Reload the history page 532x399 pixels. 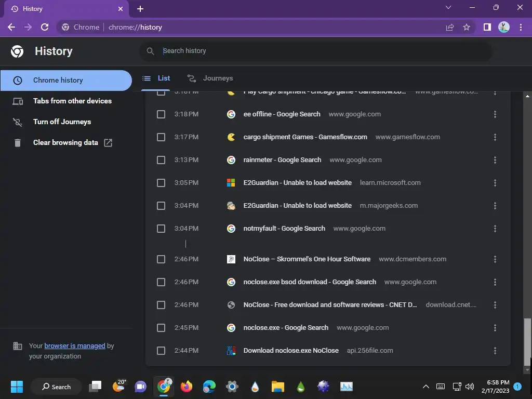coord(45,27)
